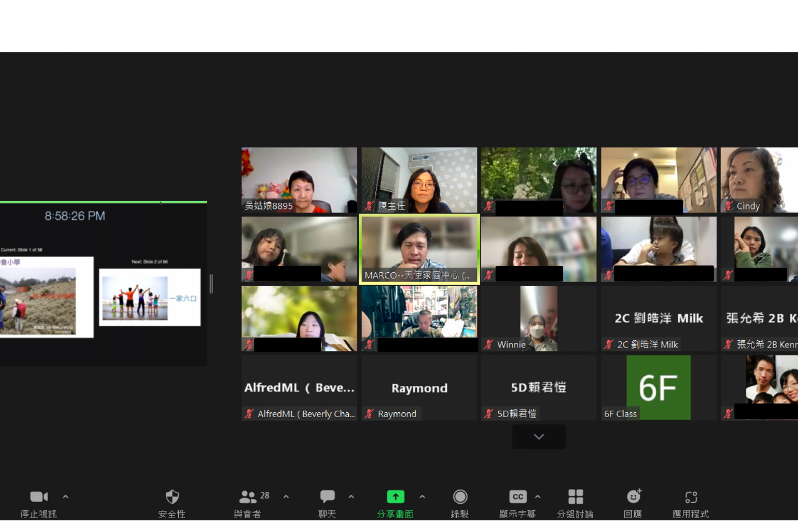Click the current slide 1 thumbnail
Screen dimensions: 798x532
(47, 297)
